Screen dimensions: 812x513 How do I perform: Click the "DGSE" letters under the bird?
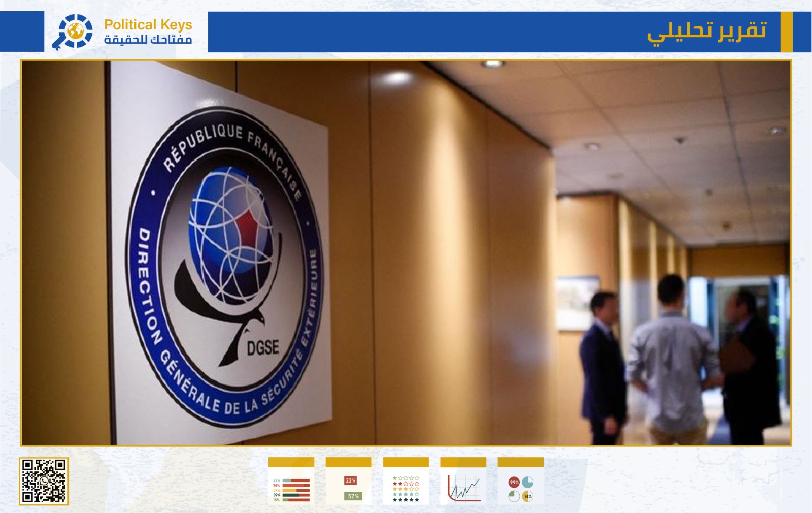point(263,348)
